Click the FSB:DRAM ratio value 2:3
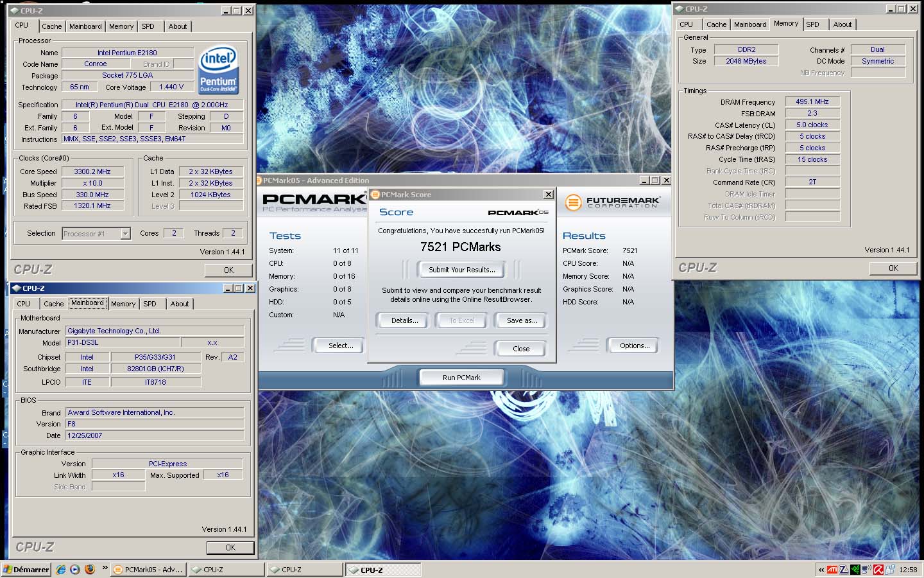This screenshot has width=924, height=578. click(812, 113)
